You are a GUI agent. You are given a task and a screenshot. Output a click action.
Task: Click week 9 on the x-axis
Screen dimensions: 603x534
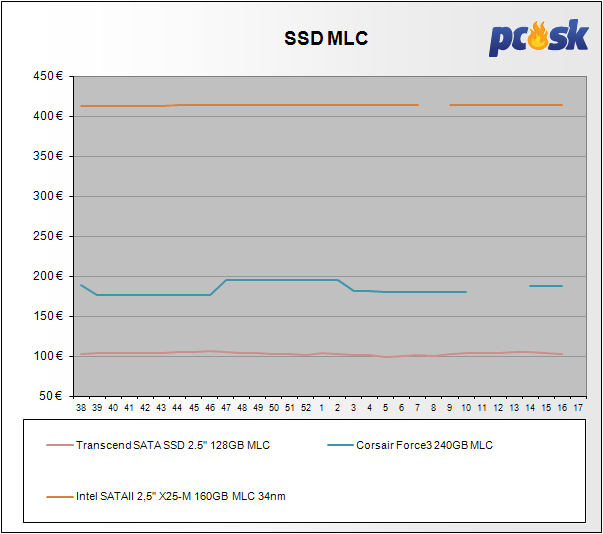pos(449,408)
